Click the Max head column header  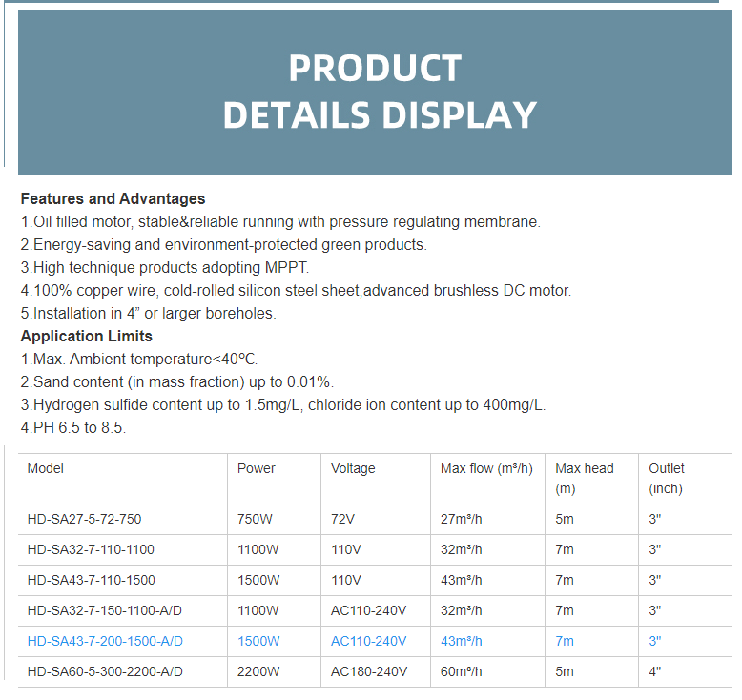click(x=585, y=478)
